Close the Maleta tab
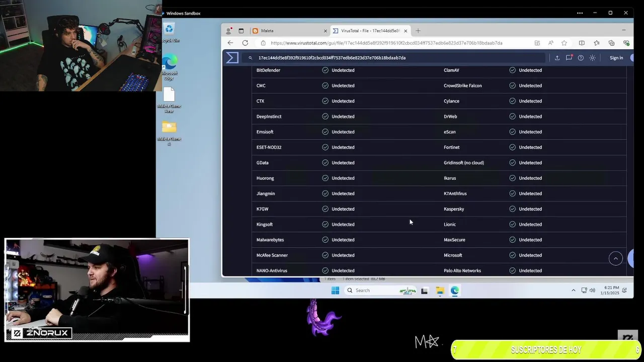644x362 pixels. click(x=325, y=31)
